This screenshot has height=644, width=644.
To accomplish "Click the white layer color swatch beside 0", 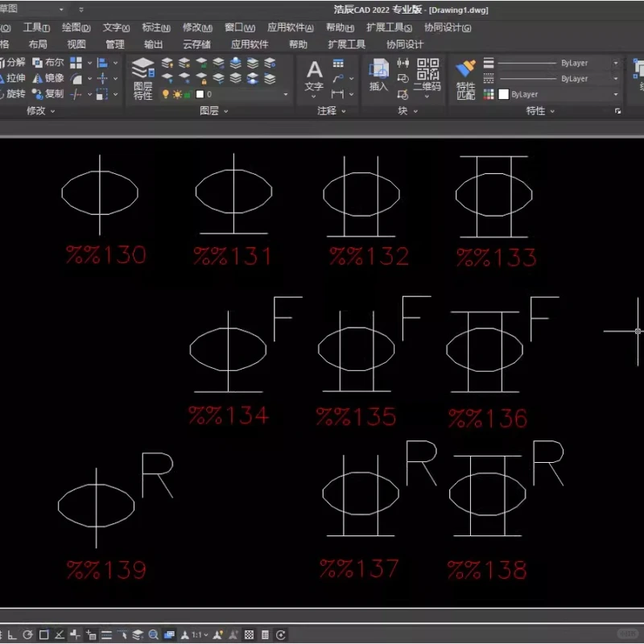I will click(x=200, y=94).
